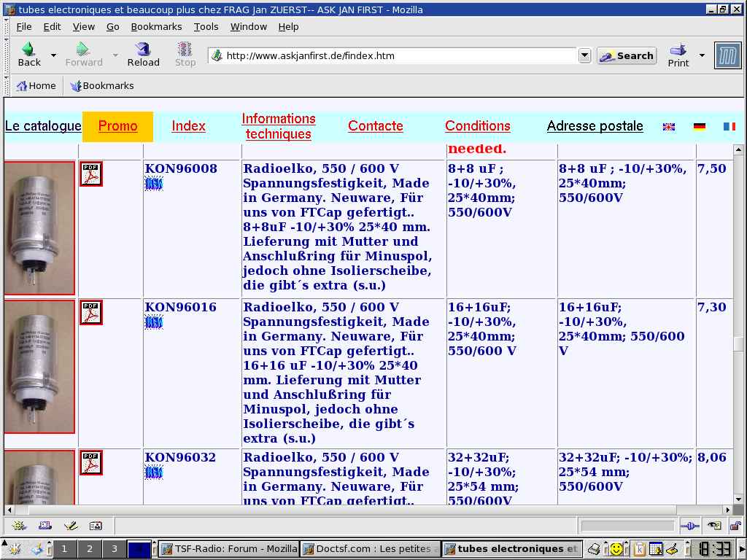Click the blue icon under KON96008
Screen dimensions: 747x560
(153, 184)
